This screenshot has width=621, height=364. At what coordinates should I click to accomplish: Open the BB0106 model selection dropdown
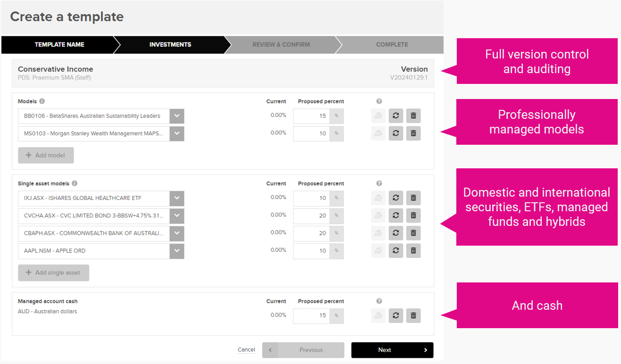pyautogui.click(x=176, y=116)
